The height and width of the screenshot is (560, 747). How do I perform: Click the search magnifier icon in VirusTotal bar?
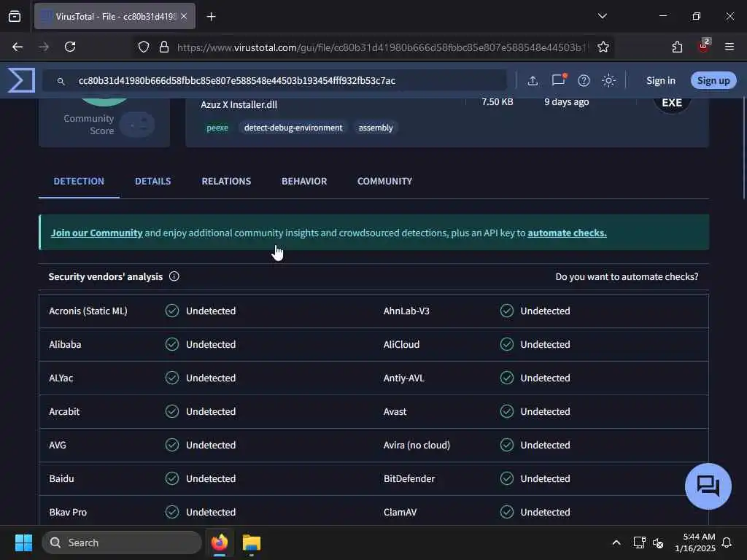coord(61,82)
